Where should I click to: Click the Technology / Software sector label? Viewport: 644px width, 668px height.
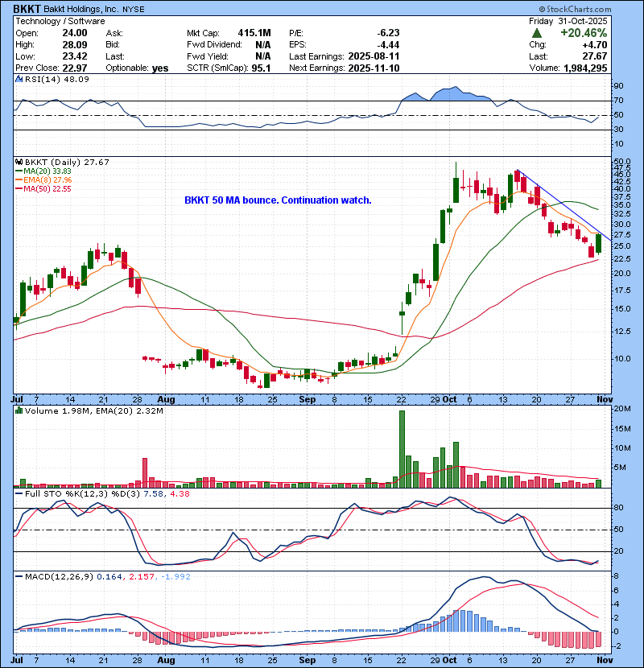(60, 21)
